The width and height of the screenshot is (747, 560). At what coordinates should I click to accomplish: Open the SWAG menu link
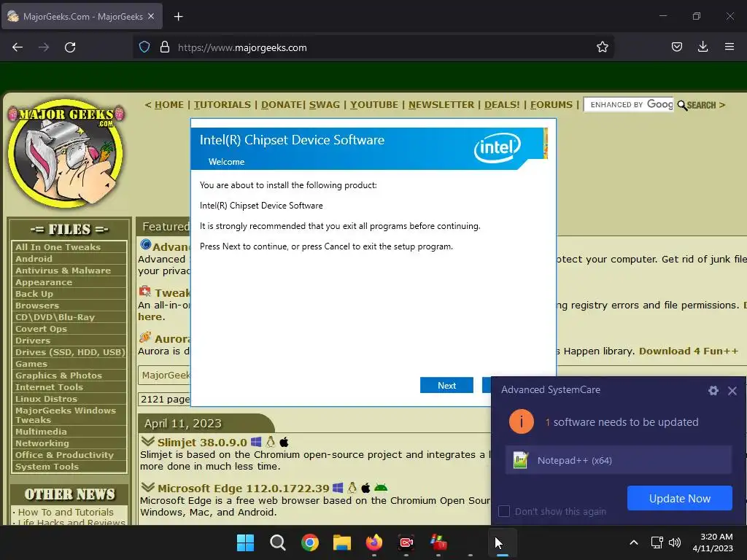[x=325, y=105]
